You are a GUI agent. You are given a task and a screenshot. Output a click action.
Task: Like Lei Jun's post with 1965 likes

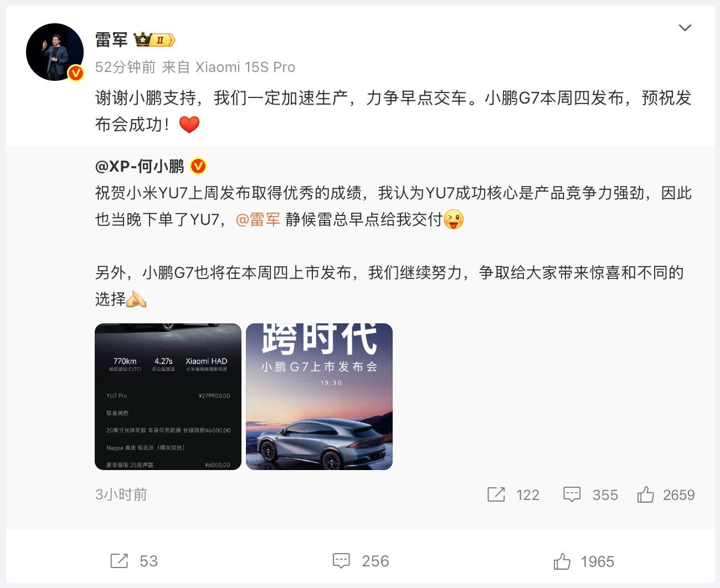pyautogui.click(x=584, y=561)
